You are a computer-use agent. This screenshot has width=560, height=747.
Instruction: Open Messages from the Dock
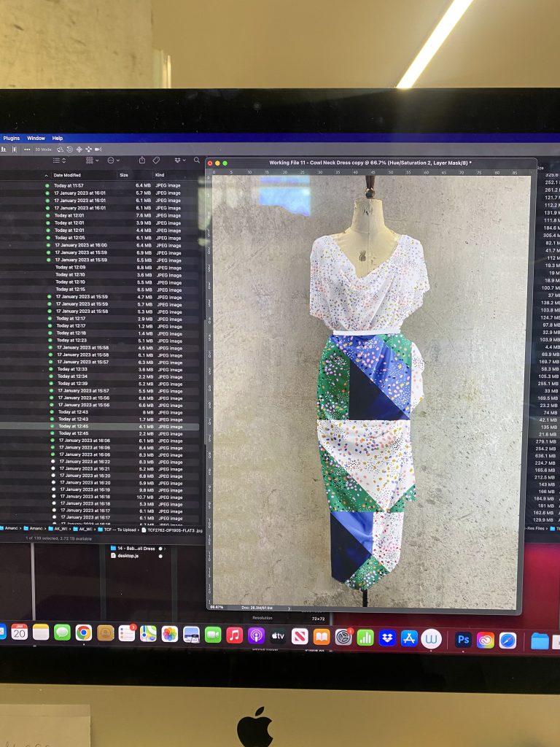tap(63, 632)
